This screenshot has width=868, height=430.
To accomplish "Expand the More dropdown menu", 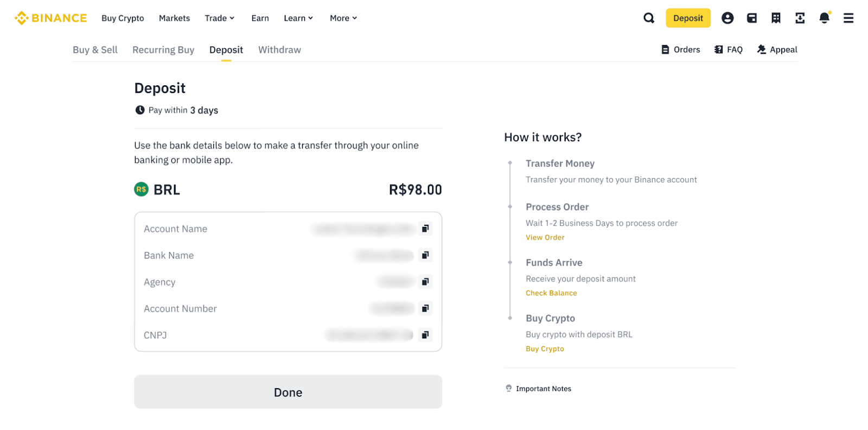I will point(343,18).
